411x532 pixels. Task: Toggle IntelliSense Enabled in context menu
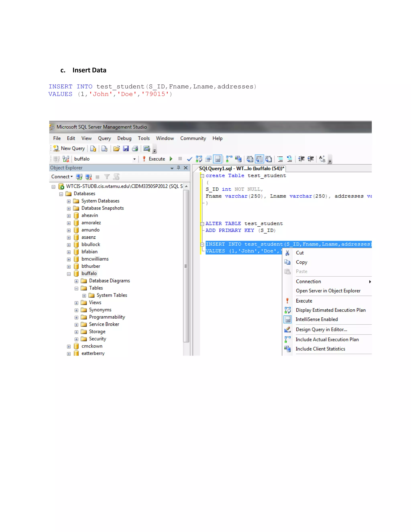pyautogui.click(x=327, y=319)
